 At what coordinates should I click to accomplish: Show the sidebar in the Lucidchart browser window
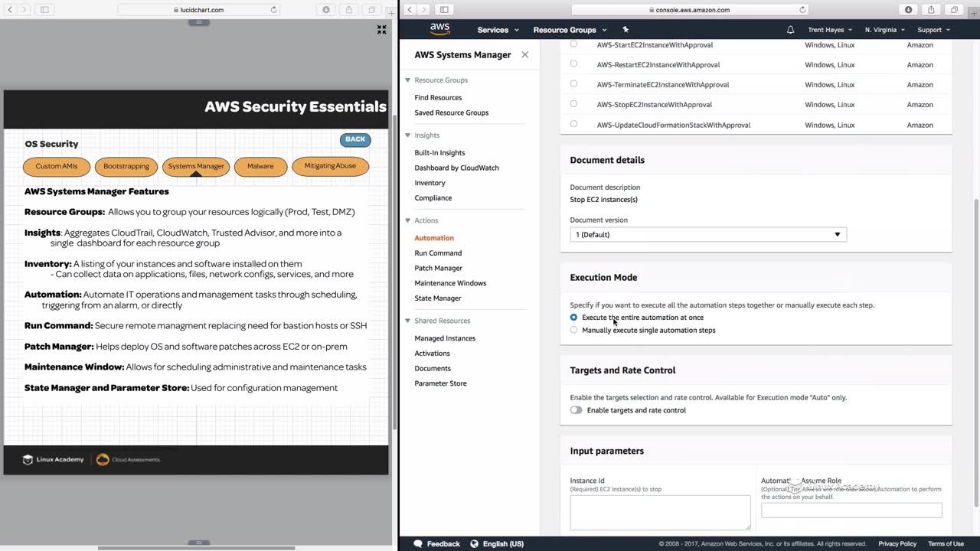tap(44, 10)
